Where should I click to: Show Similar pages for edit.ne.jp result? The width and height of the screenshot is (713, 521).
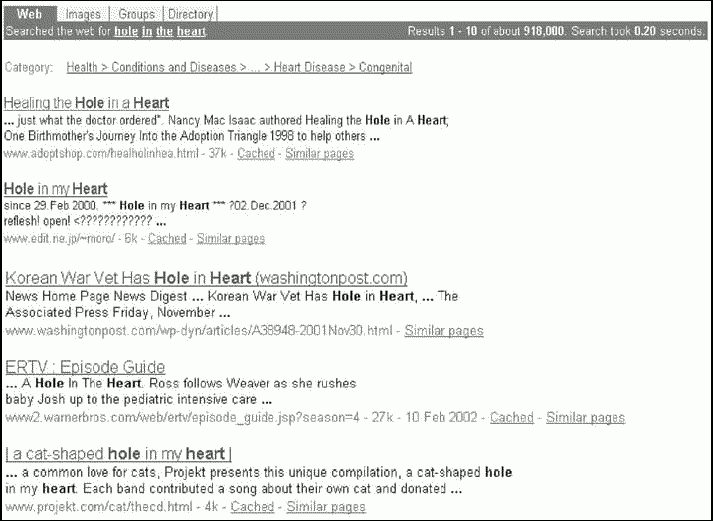pyautogui.click(x=231, y=239)
